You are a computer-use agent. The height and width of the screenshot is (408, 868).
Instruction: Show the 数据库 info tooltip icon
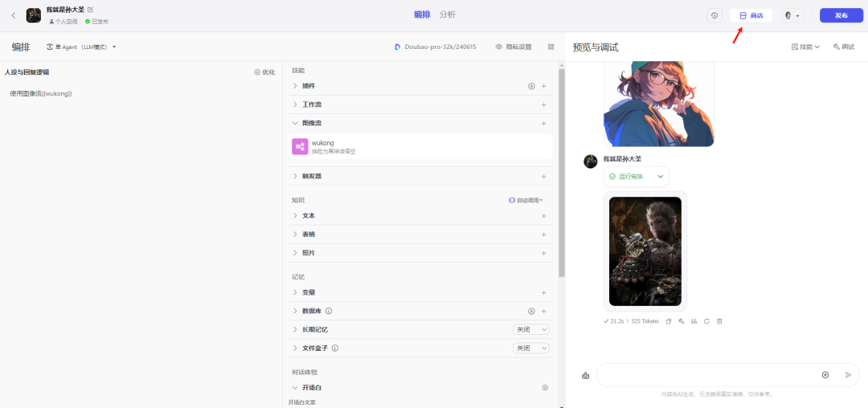329,311
